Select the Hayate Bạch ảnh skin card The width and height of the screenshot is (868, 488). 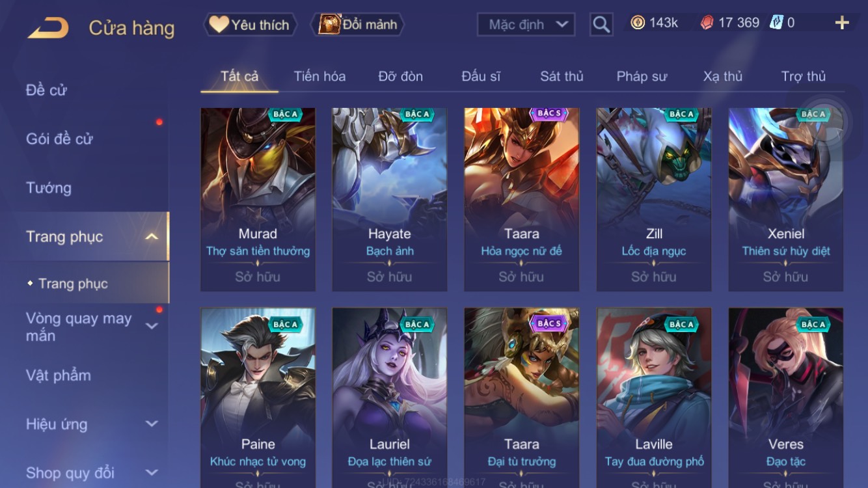click(x=390, y=200)
